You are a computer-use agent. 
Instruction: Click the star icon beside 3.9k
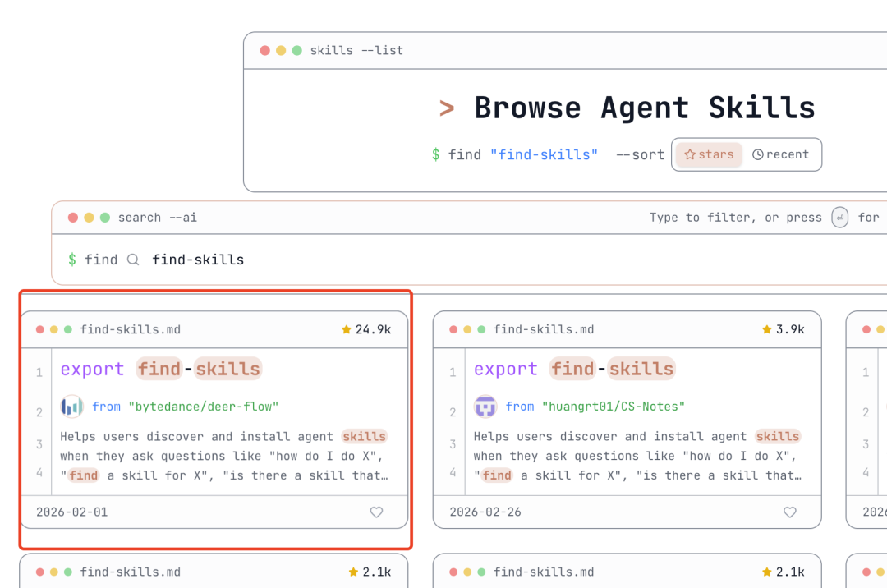coord(766,329)
